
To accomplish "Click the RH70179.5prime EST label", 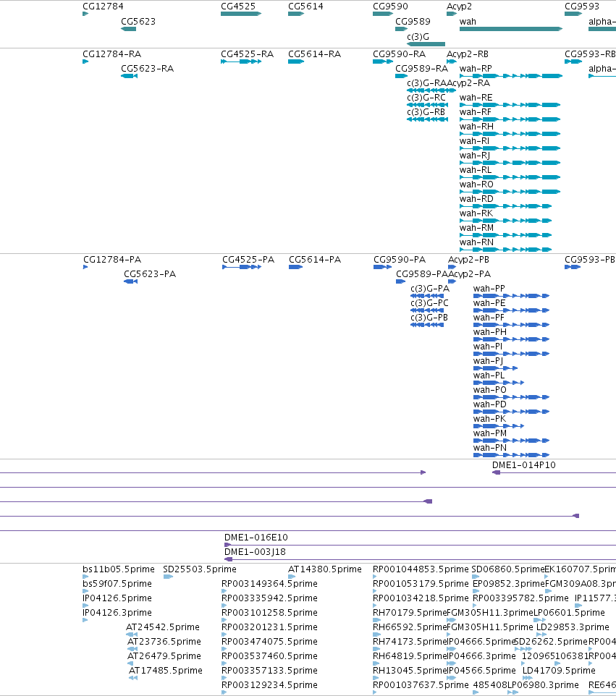I will pos(410,612).
